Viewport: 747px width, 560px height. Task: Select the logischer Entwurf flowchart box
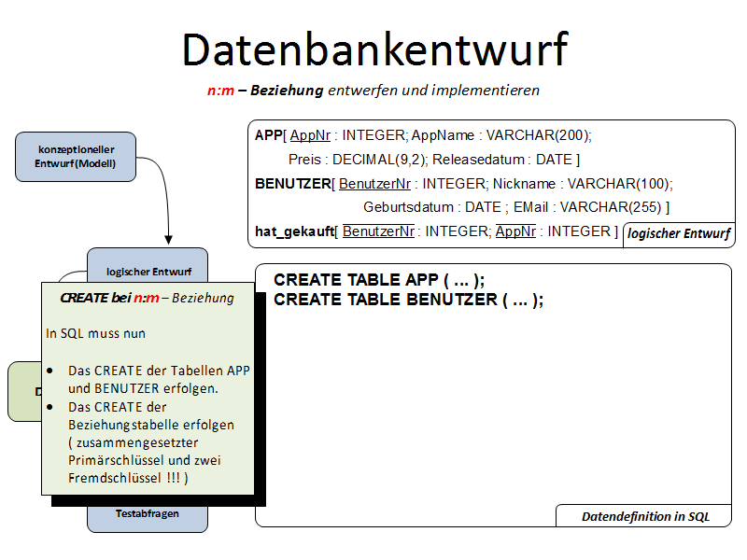click(x=148, y=264)
